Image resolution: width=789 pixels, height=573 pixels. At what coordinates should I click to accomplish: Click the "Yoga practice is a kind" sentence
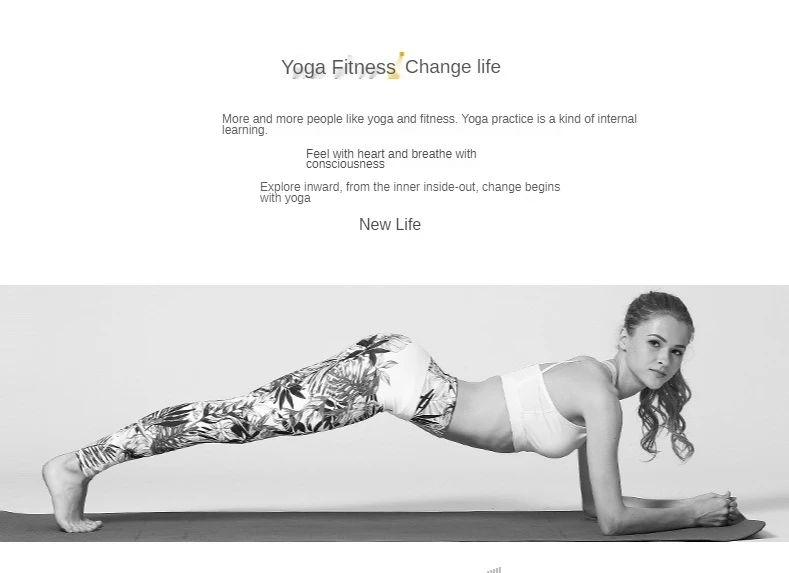(x=549, y=119)
